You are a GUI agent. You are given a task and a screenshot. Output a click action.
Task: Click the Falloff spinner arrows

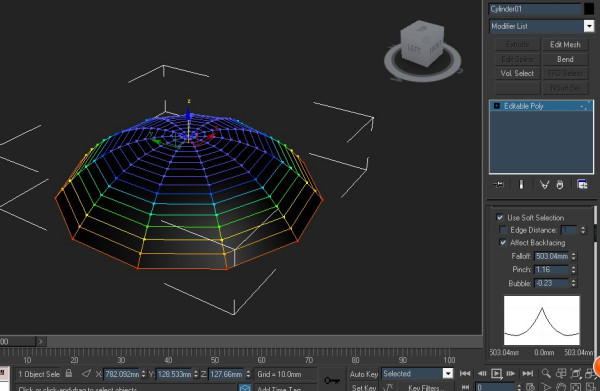[573, 256]
